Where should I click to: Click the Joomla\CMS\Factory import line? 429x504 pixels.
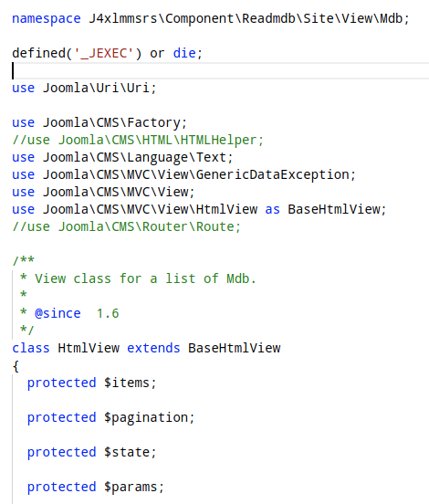tap(99, 122)
